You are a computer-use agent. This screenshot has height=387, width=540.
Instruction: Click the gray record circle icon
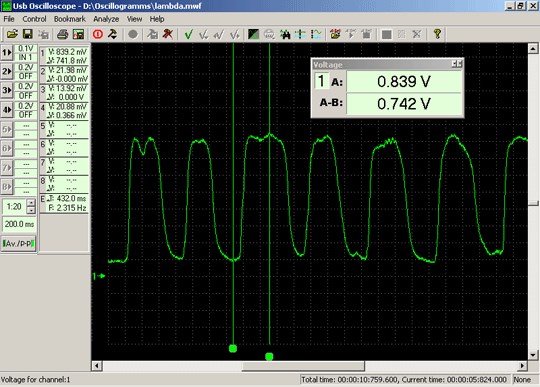133,34
